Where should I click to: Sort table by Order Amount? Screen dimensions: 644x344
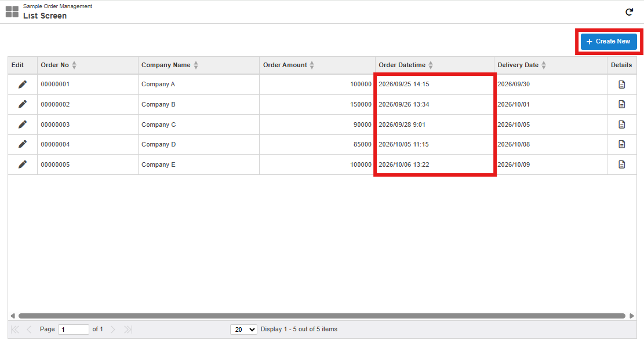tap(312, 65)
